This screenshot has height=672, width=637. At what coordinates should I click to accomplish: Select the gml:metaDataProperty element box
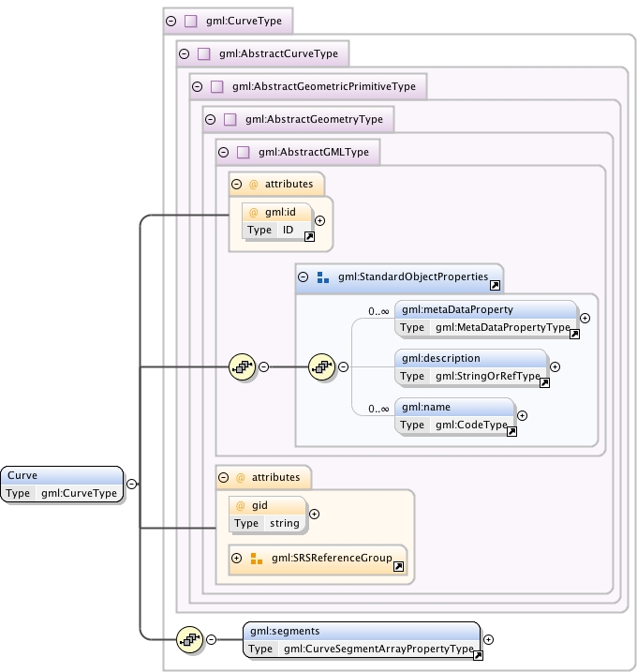pos(486,319)
